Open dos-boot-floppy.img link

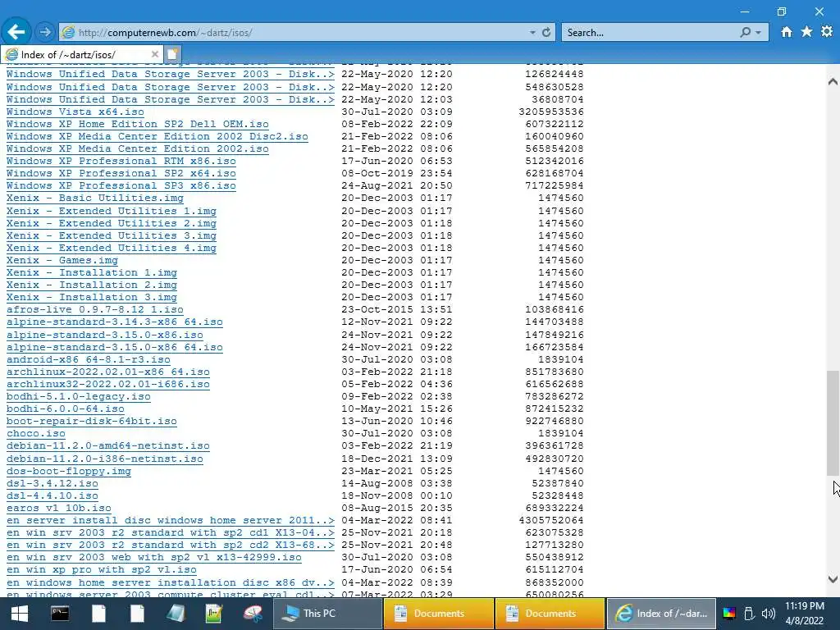(69, 472)
